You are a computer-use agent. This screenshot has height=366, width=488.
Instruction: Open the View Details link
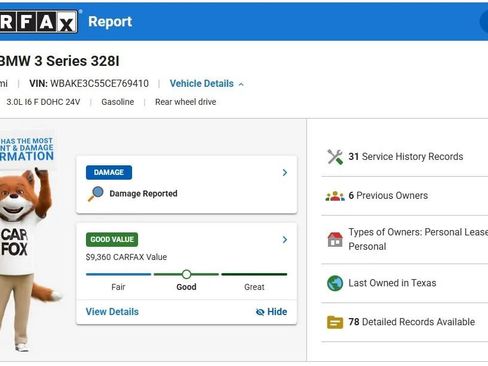[x=112, y=312]
